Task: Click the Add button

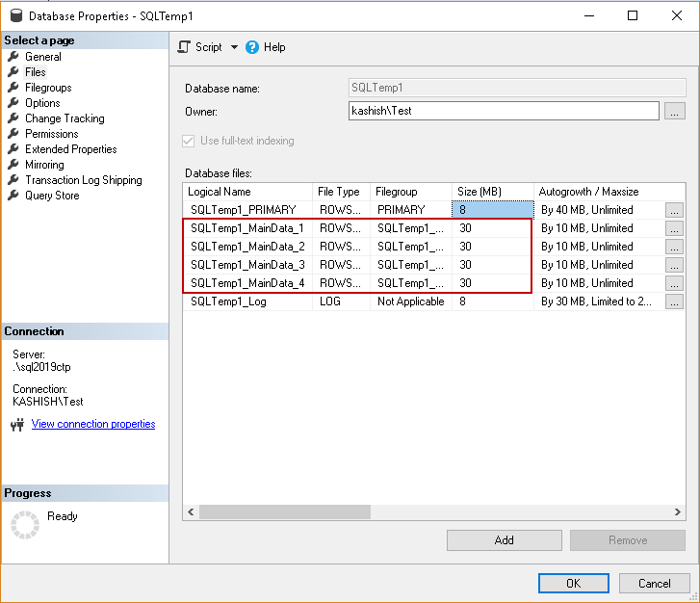Action: pos(504,540)
